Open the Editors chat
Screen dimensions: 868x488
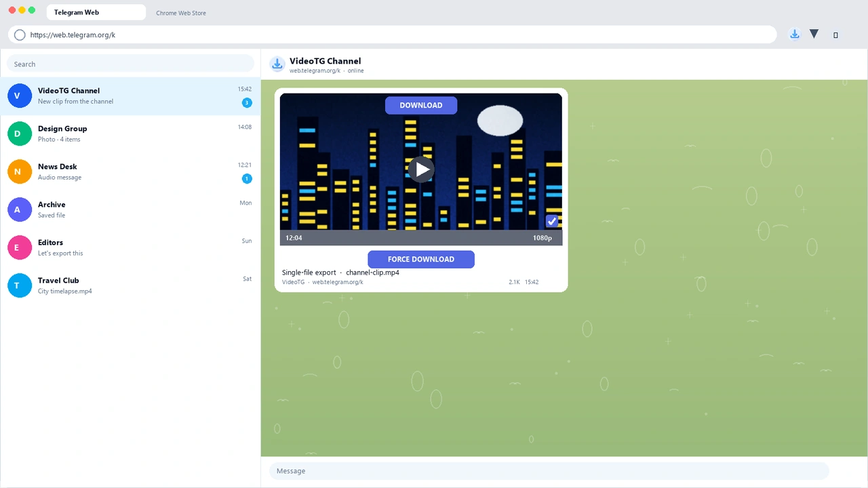coord(130,247)
